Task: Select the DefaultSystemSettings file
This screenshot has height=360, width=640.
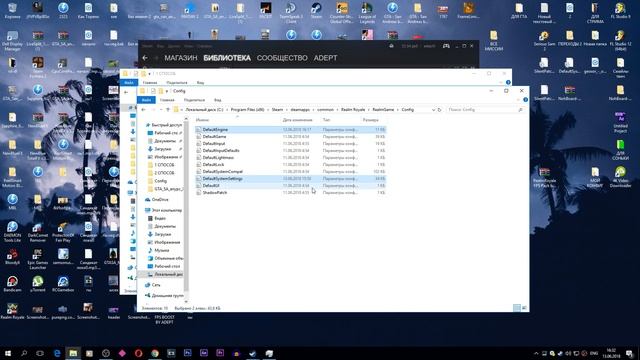Action: pos(290,178)
